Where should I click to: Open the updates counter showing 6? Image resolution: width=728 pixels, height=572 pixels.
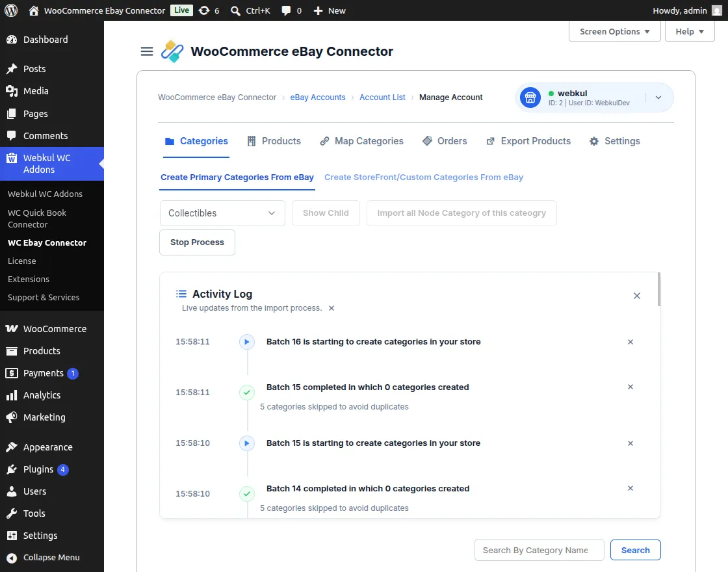pyautogui.click(x=209, y=10)
